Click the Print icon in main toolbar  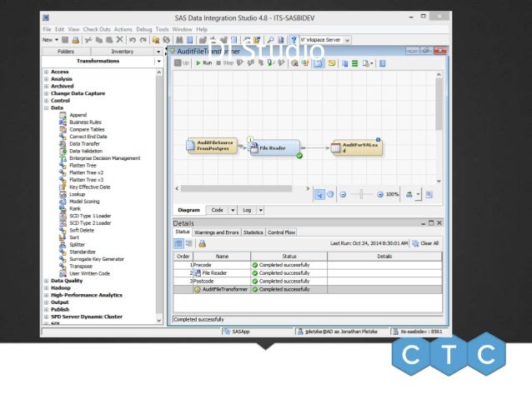76,40
